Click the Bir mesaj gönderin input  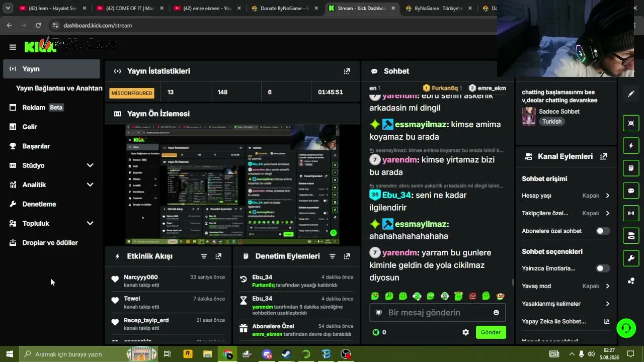coord(437,313)
